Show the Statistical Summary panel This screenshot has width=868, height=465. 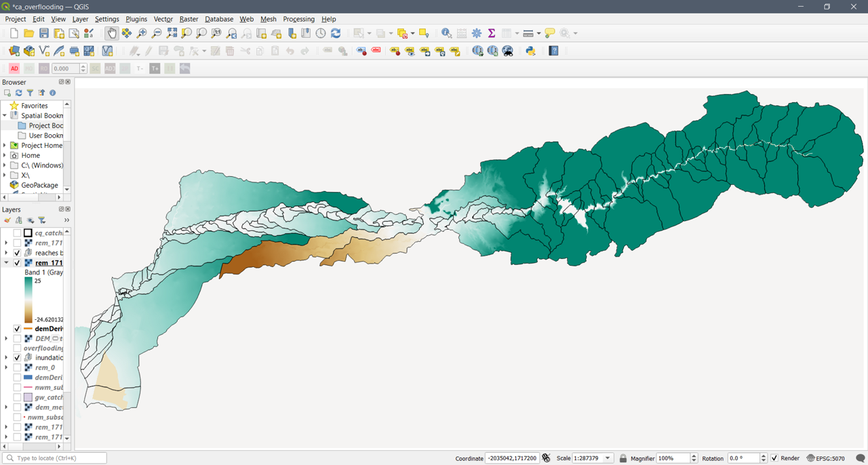coord(491,33)
